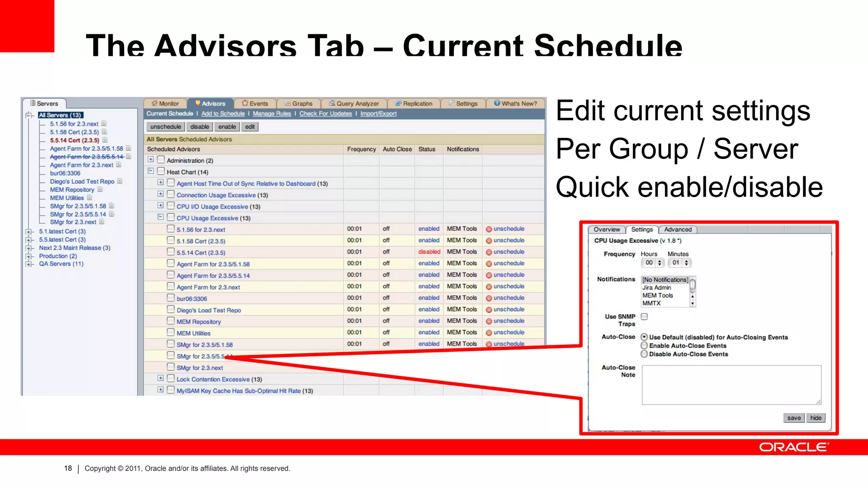Click red unschedule icon in Diego's Load Test Repo row
868x488 pixels.
[489, 310]
